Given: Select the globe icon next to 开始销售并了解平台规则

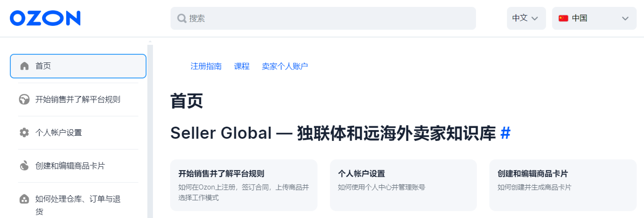Looking at the screenshot, I should coord(24,100).
